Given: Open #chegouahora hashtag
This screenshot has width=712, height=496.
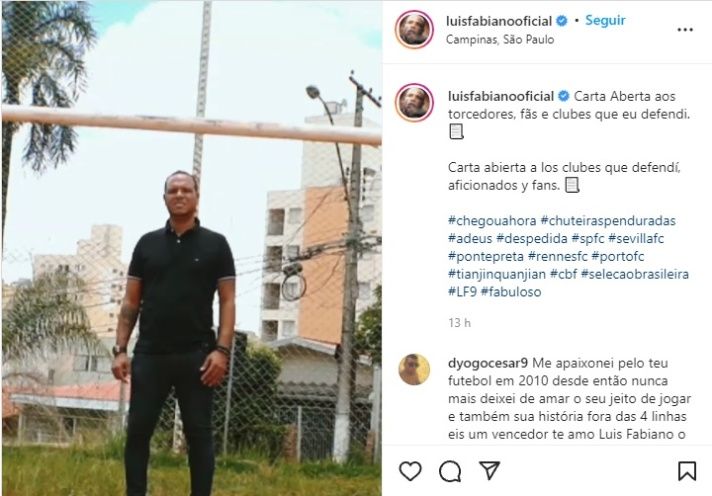Looking at the screenshot, I should 492,221.
